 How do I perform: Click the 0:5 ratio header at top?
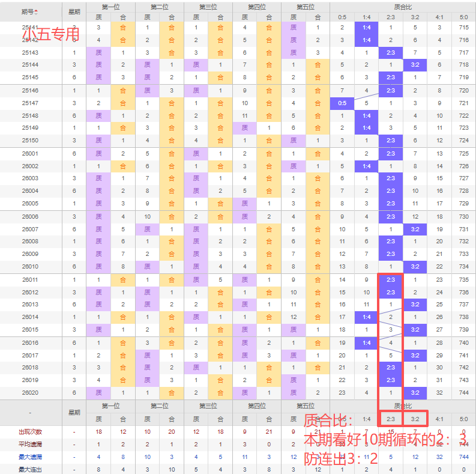(342, 17)
